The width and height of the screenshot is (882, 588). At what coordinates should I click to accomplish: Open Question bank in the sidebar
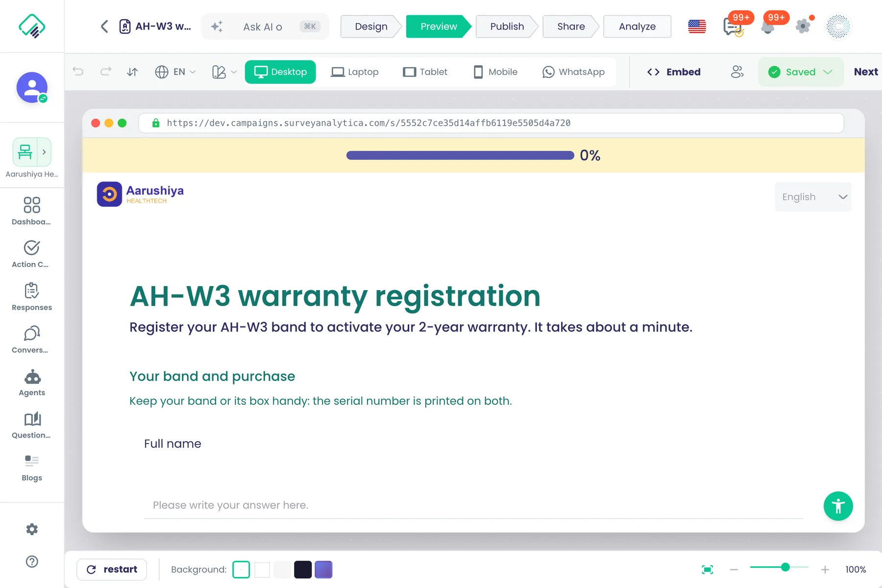32,425
